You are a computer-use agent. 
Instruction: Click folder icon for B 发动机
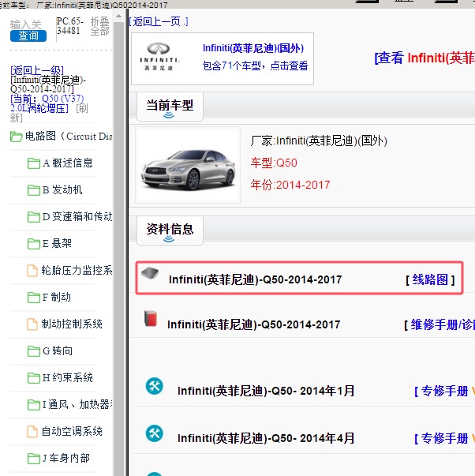pyautogui.click(x=34, y=190)
